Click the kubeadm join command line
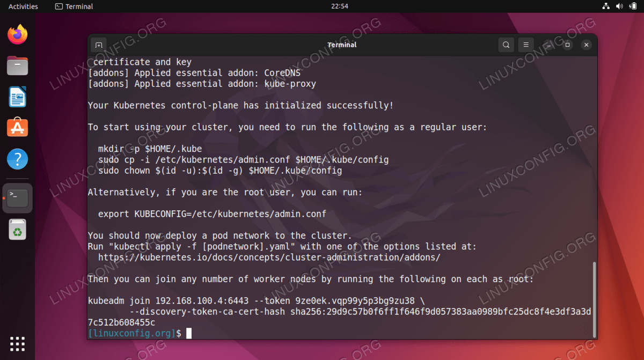The image size is (644, 360). pyautogui.click(x=256, y=300)
